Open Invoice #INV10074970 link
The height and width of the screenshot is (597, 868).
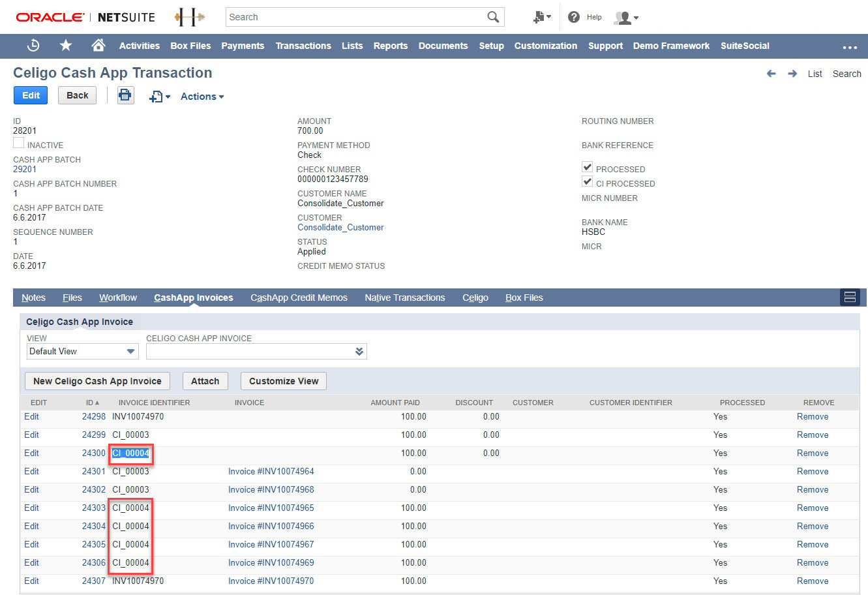tap(271, 581)
